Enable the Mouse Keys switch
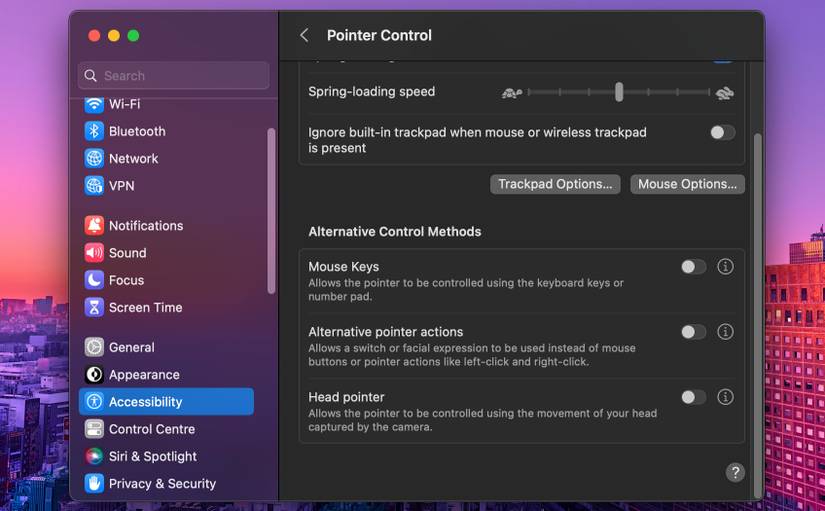 point(693,267)
